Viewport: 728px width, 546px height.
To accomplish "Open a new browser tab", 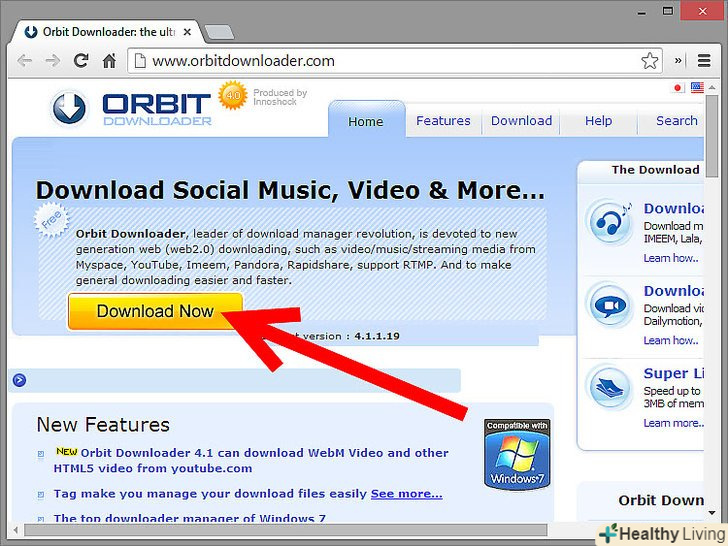I will pos(219,32).
